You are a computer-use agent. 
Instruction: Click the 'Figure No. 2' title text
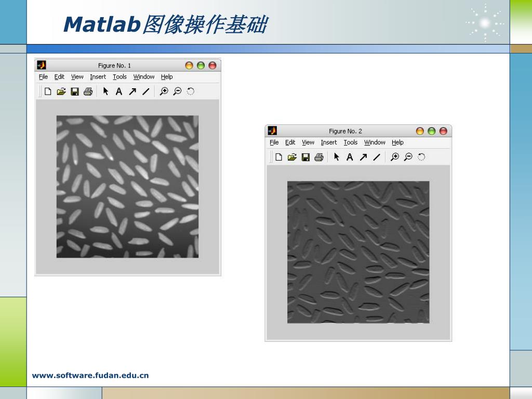point(345,131)
